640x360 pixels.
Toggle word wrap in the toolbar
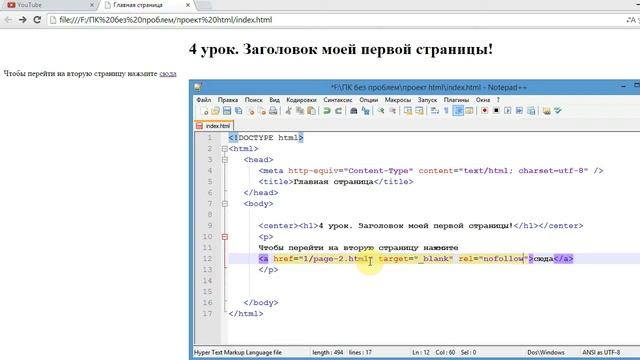click(x=435, y=111)
